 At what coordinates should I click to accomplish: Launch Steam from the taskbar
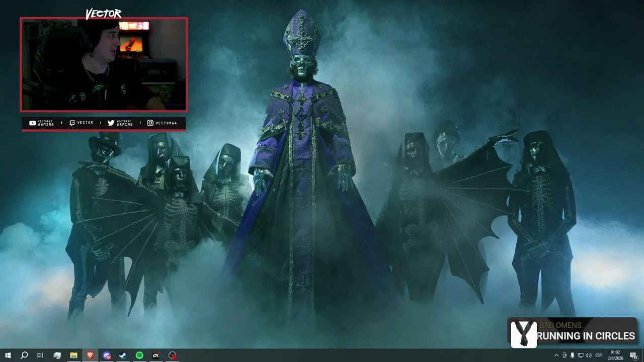click(x=123, y=355)
